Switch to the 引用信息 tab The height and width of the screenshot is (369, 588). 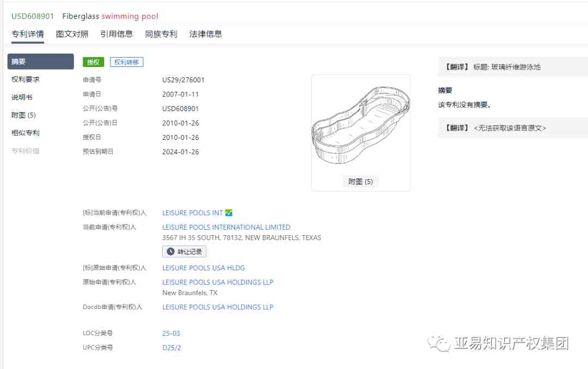coord(117,34)
